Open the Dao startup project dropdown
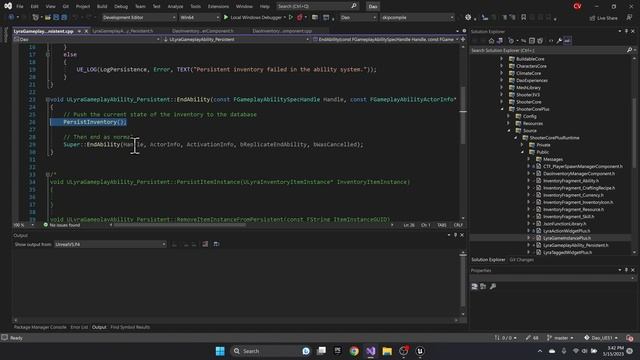 [x=358, y=18]
